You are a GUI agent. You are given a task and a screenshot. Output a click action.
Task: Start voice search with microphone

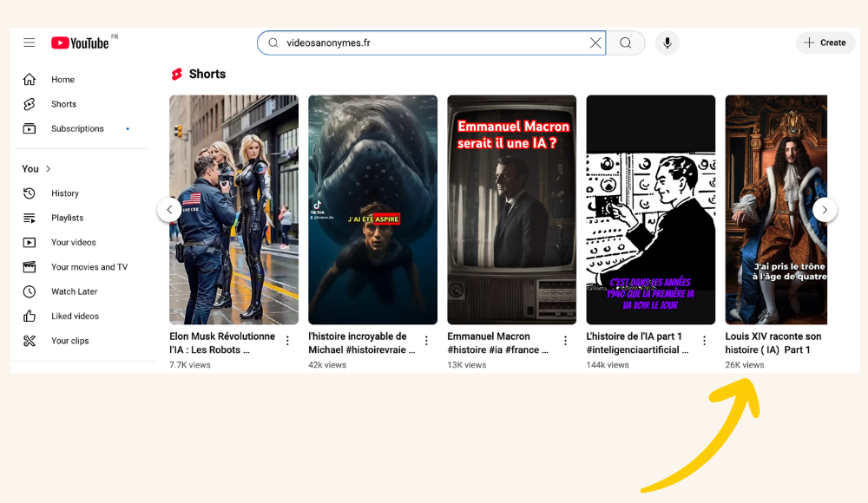667,42
